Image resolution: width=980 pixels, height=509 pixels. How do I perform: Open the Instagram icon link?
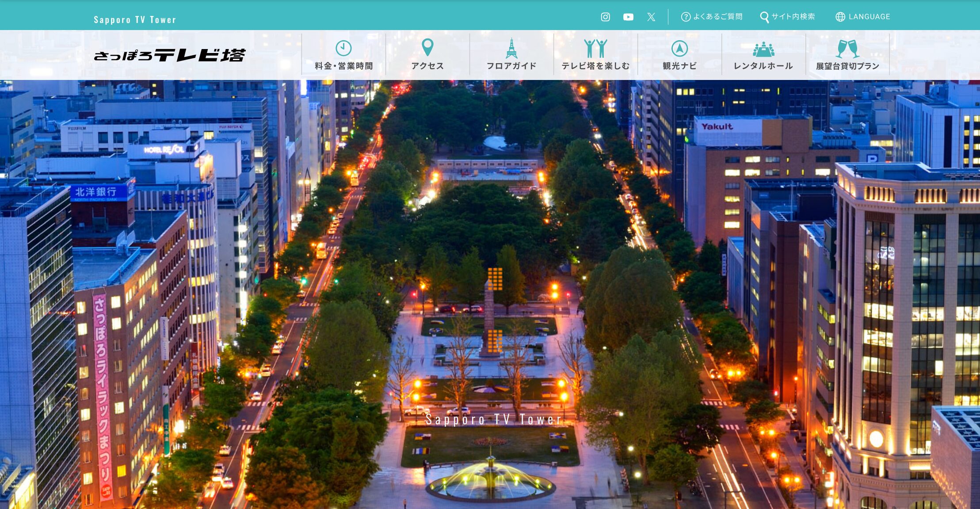(605, 17)
